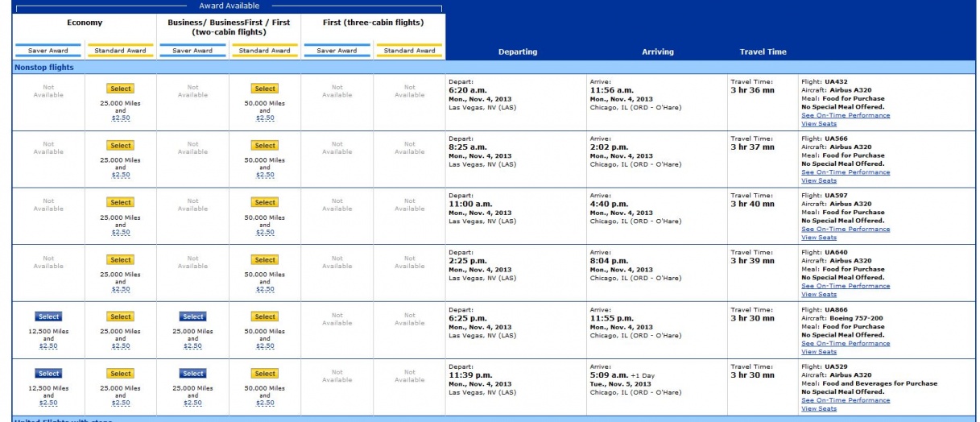The image size is (980, 422).
Task: Click $2.50 fee under UA432 Economy Standard
Action: click(121, 118)
